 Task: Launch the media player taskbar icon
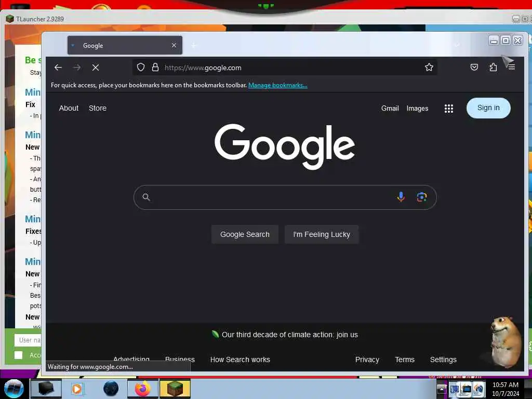[x=77, y=389]
